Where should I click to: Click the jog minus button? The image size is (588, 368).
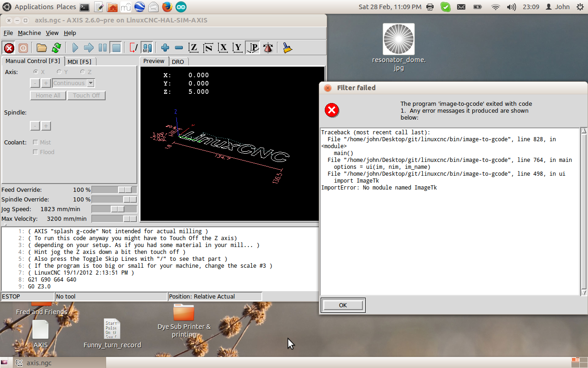point(35,83)
